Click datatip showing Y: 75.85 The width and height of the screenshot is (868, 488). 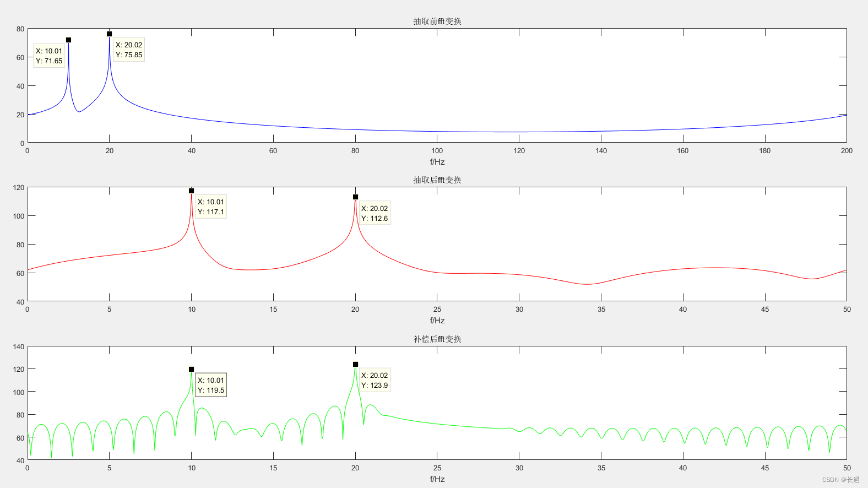click(129, 50)
